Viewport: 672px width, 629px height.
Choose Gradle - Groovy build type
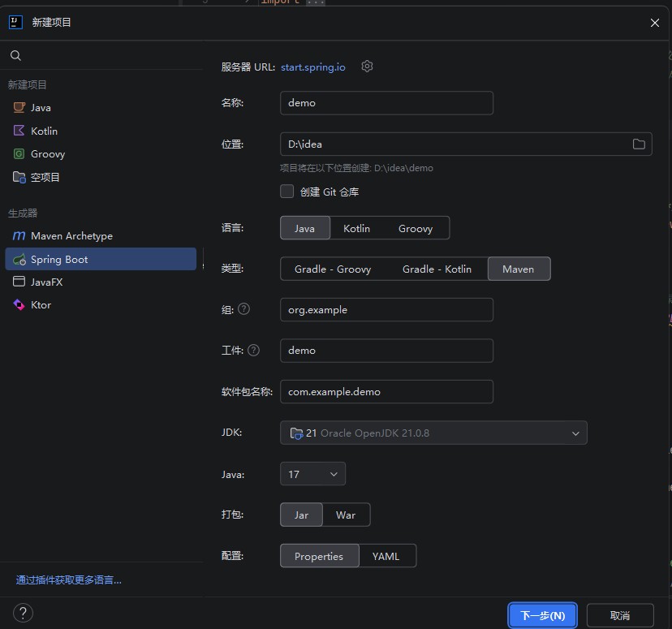(x=333, y=269)
